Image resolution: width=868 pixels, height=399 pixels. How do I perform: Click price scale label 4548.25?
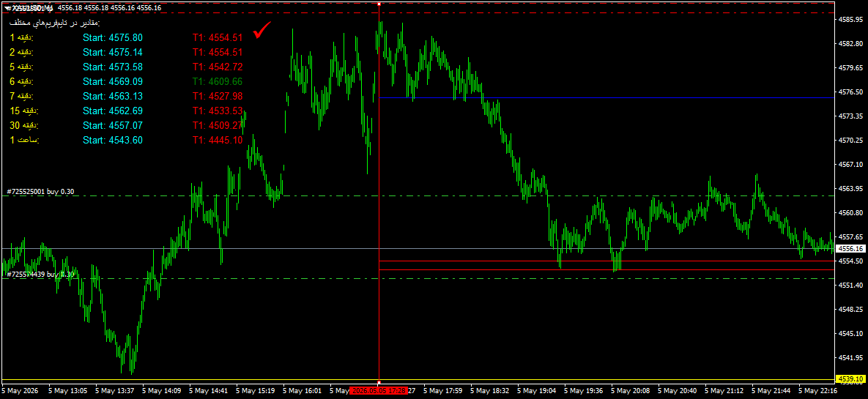pos(850,309)
